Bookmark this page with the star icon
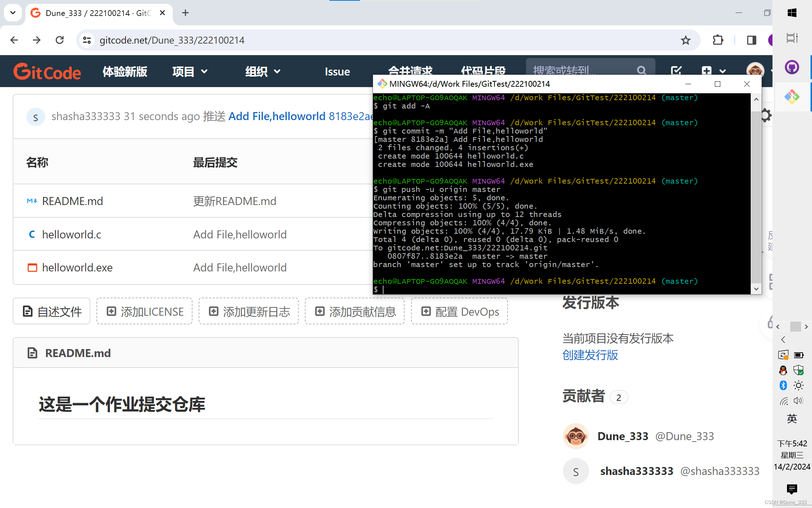Screen dimensions: 812x508 pos(685,40)
